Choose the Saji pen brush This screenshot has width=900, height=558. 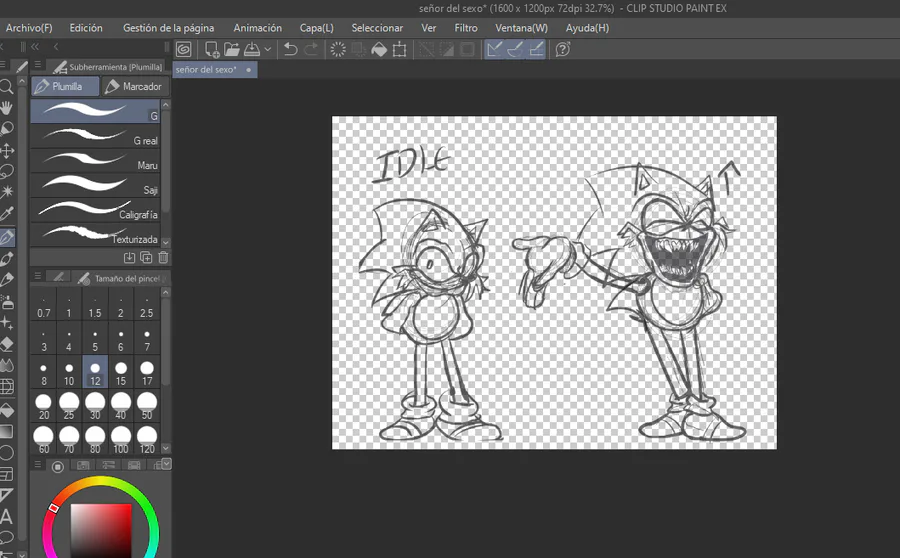pyautogui.click(x=95, y=185)
